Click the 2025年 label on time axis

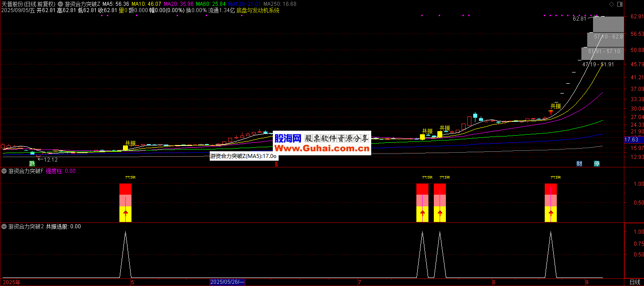[11, 282]
